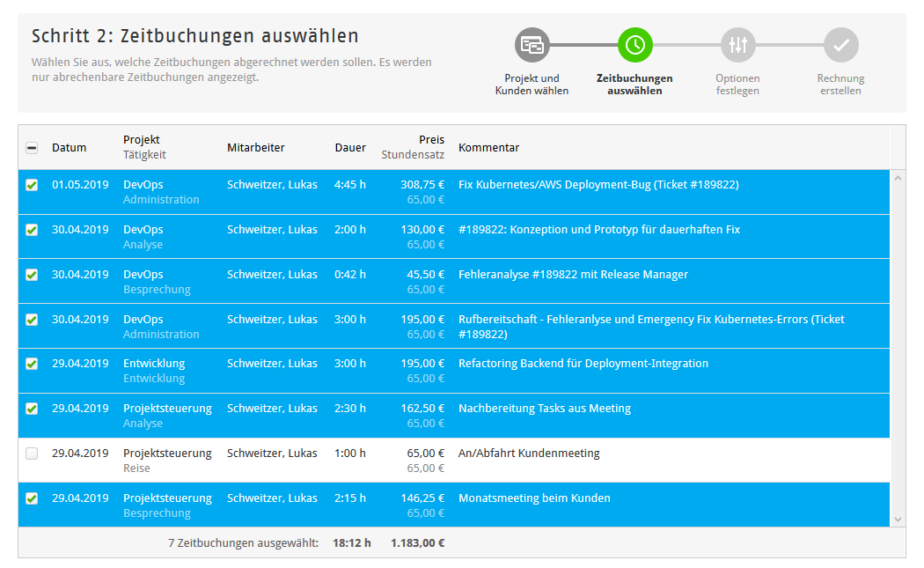
Task: Select the 'Optionen festlegen' step label
Action: point(737,85)
